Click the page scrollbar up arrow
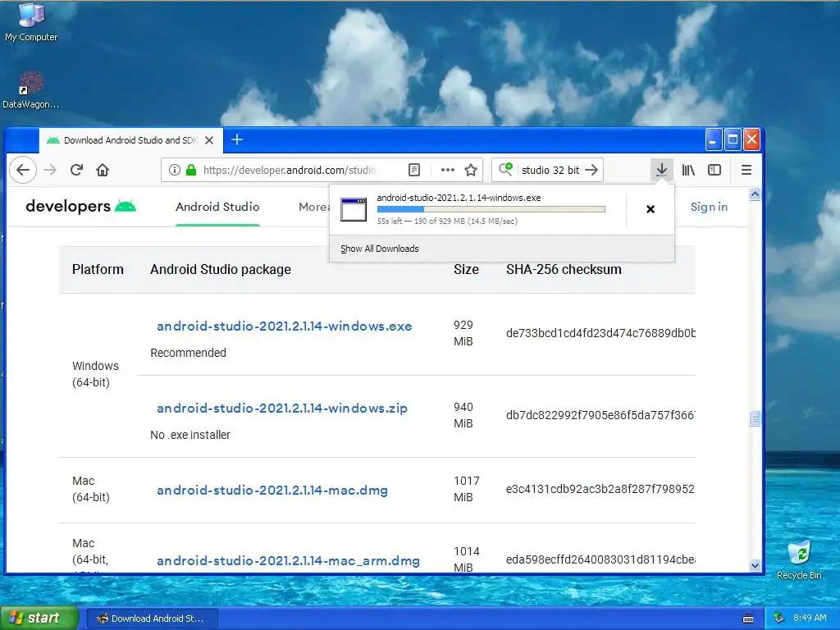Screen dimensions: 840x630 pos(755,194)
